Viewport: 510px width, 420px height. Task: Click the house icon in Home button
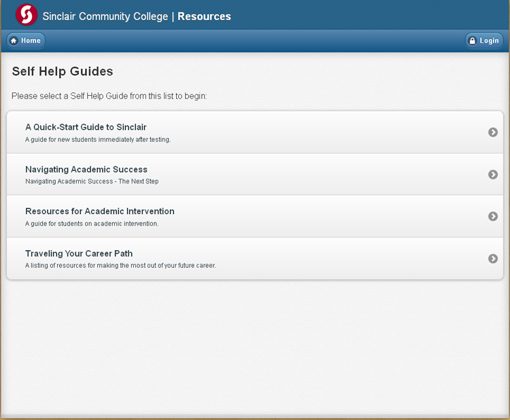coord(14,41)
